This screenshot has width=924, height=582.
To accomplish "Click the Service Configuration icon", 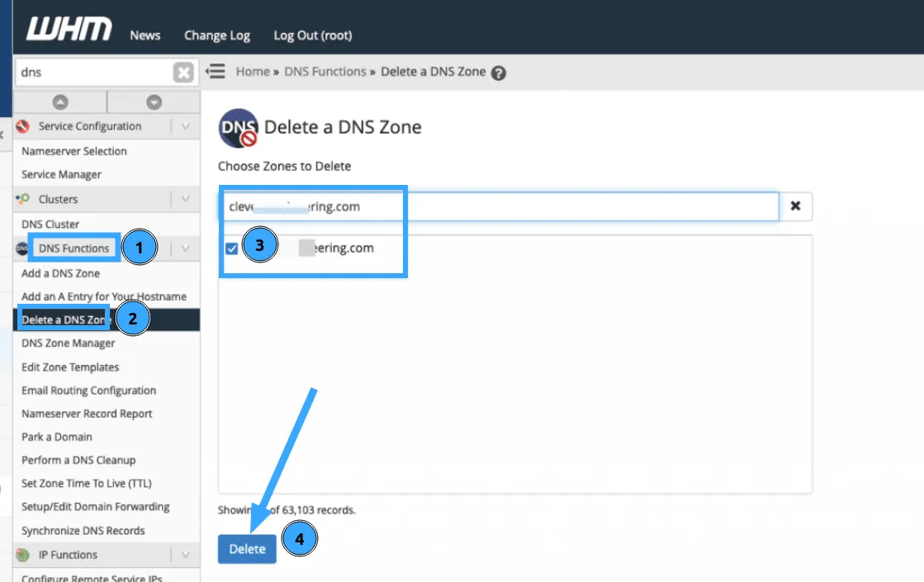I will (x=24, y=125).
